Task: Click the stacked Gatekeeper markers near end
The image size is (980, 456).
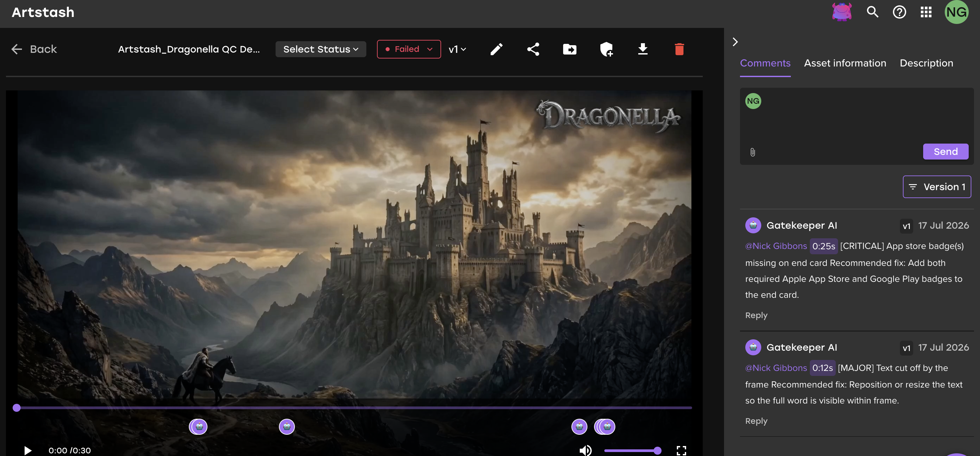Action: [605, 427]
